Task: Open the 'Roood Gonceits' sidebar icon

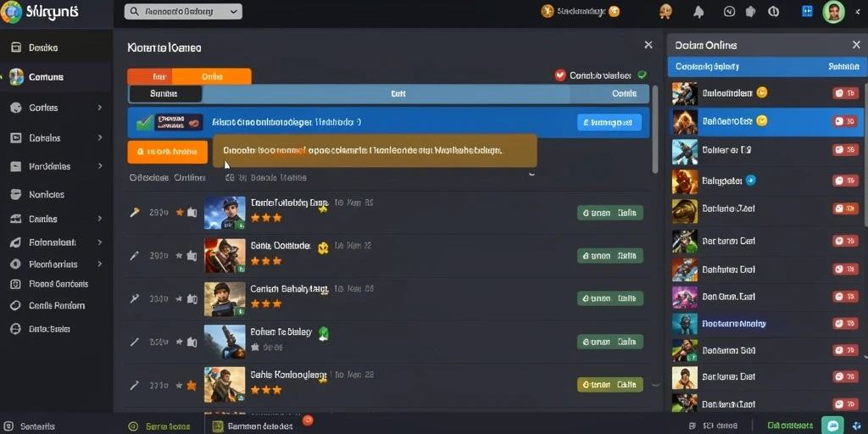Action: tap(16, 284)
